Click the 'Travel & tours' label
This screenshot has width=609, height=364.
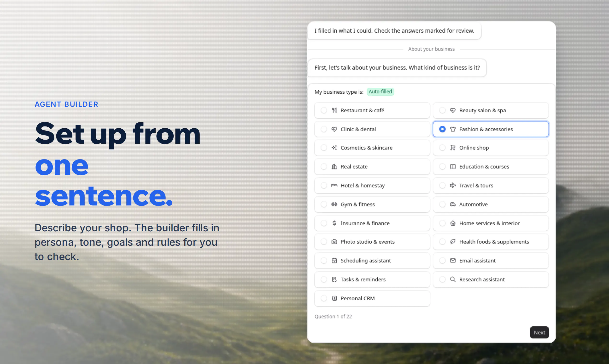point(476,185)
